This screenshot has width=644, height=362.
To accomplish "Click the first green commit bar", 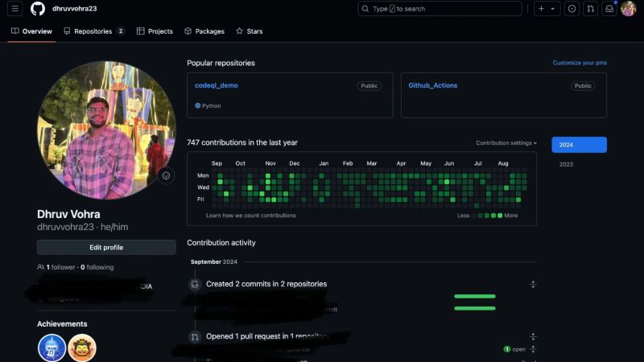I will 475,296.
